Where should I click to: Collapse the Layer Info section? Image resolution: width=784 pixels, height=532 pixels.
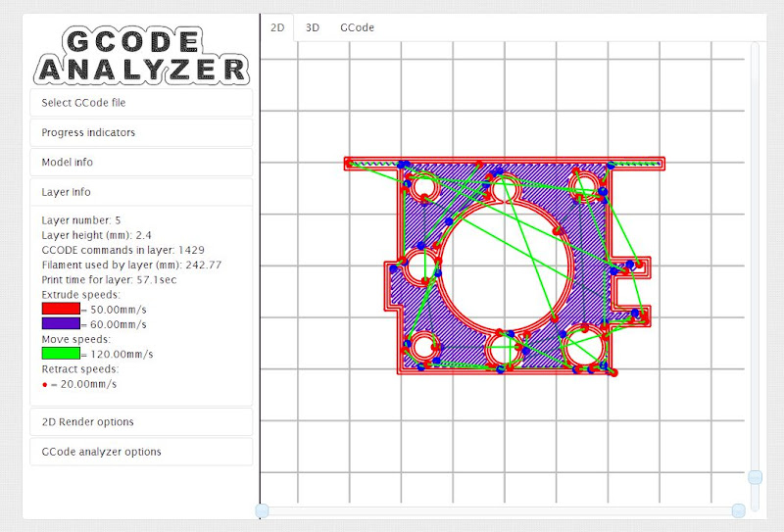[141, 192]
